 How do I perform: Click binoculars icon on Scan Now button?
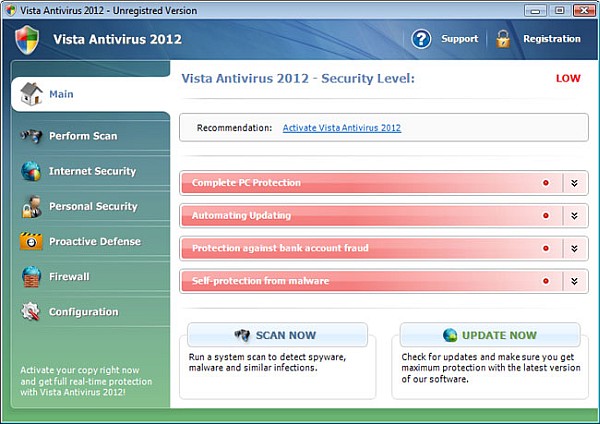point(242,335)
